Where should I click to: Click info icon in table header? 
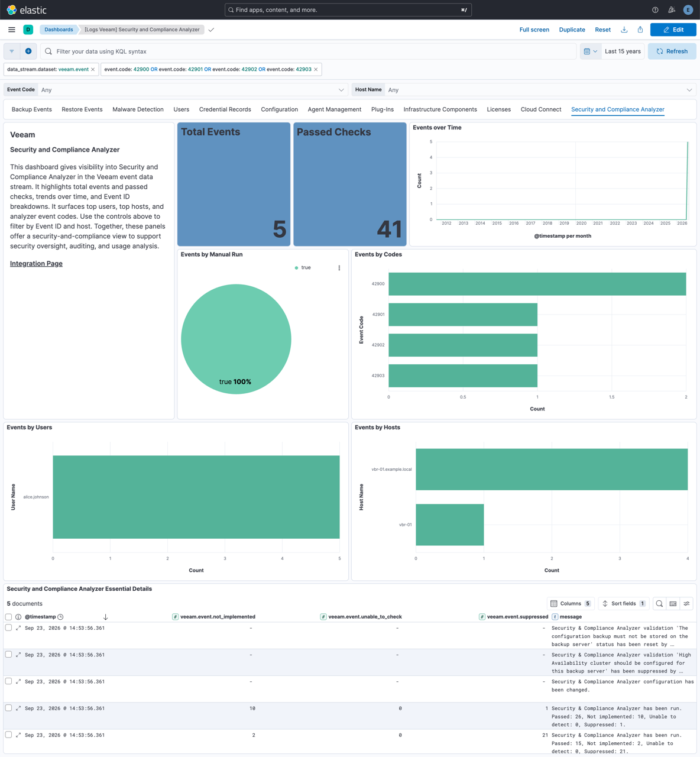(x=18, y=617)
